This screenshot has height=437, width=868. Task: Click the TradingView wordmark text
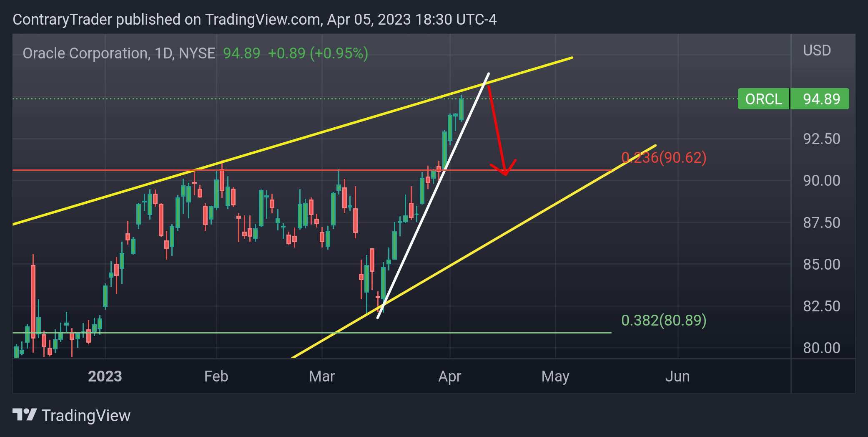pyautogui.click(x=86, y=416)
